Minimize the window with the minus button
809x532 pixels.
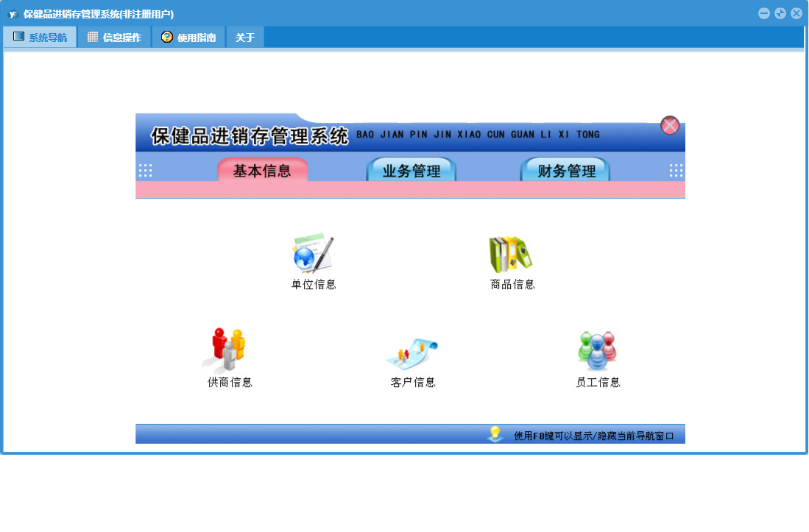764,13
